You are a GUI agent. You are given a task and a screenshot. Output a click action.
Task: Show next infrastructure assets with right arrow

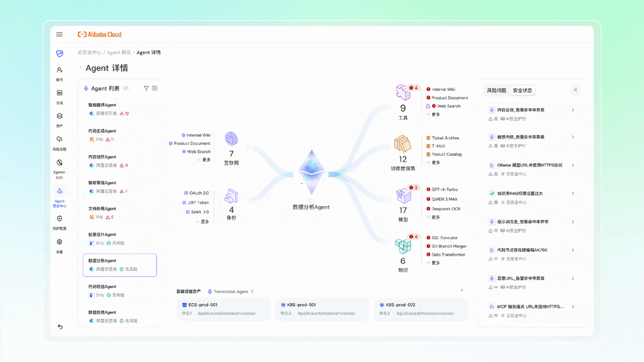point(462,291)
